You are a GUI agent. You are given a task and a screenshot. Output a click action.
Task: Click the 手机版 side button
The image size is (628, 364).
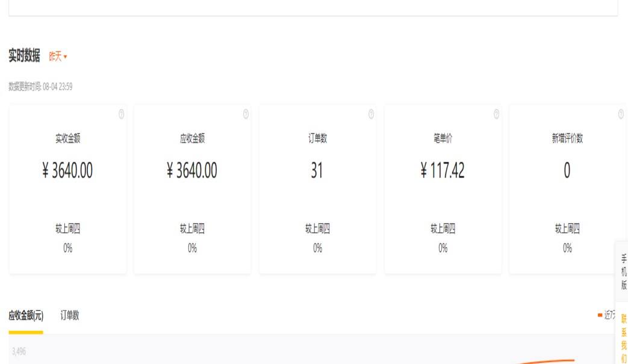point(623,272)
